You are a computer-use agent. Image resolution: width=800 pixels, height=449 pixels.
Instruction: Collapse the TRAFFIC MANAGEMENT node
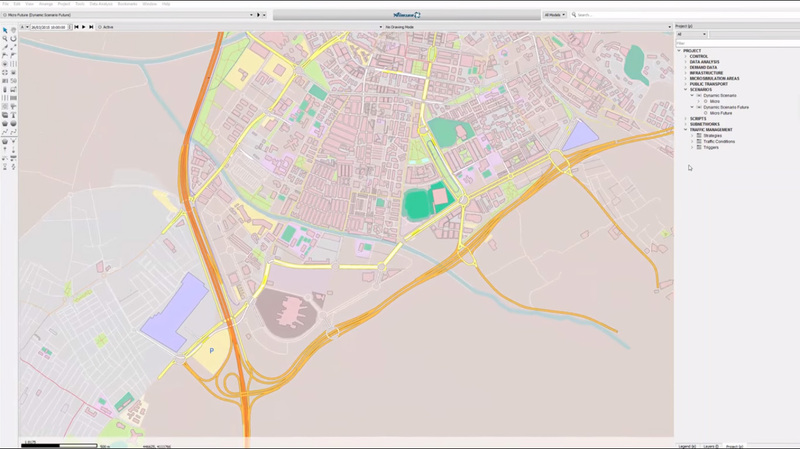[x=685, y=129]
